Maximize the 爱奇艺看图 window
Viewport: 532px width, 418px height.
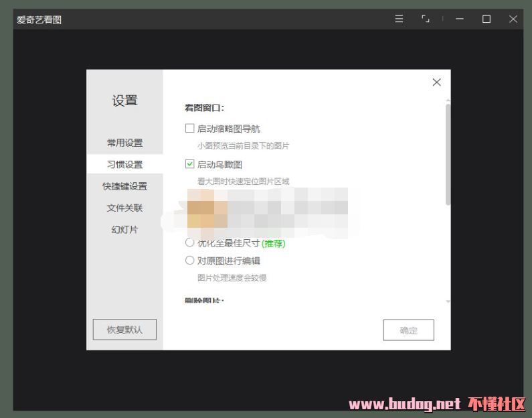tap(486, 19)
